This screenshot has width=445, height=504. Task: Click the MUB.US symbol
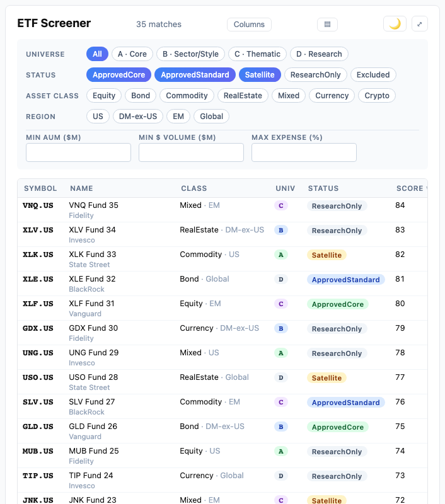(38, 451)
